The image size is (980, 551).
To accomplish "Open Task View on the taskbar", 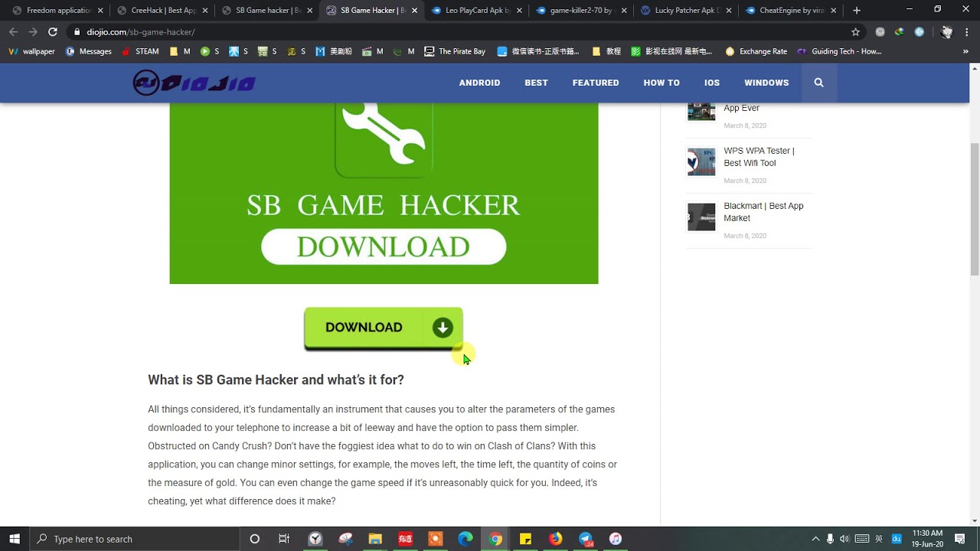I will click(x=284, y=539).
